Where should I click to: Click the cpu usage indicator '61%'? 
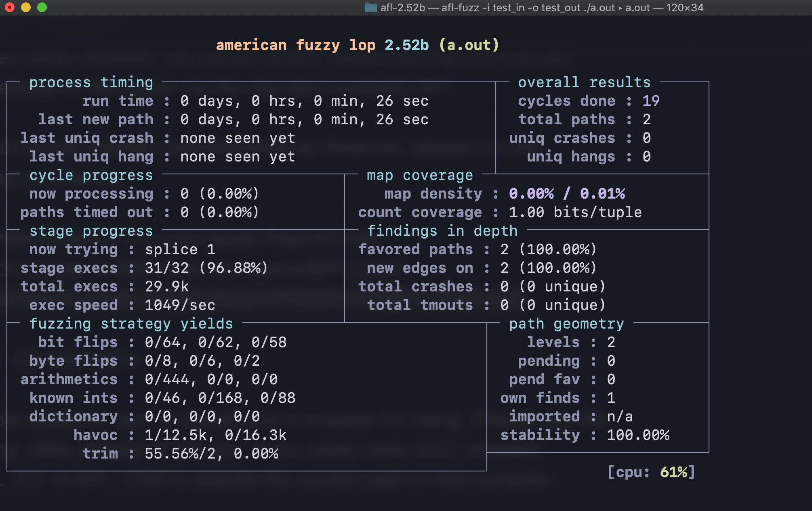(x=674, y=472)
